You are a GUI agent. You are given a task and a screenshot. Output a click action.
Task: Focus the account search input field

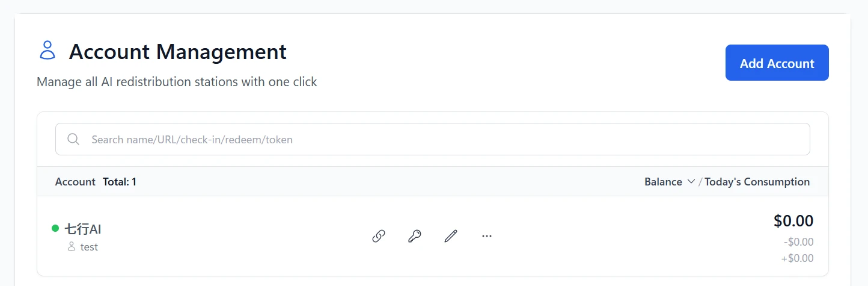point(432,139)
